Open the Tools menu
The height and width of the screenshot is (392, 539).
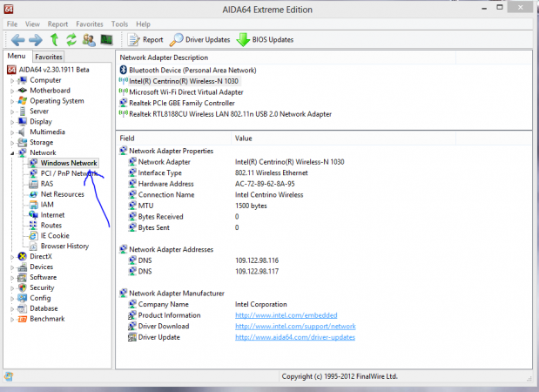tap(119, 24)
